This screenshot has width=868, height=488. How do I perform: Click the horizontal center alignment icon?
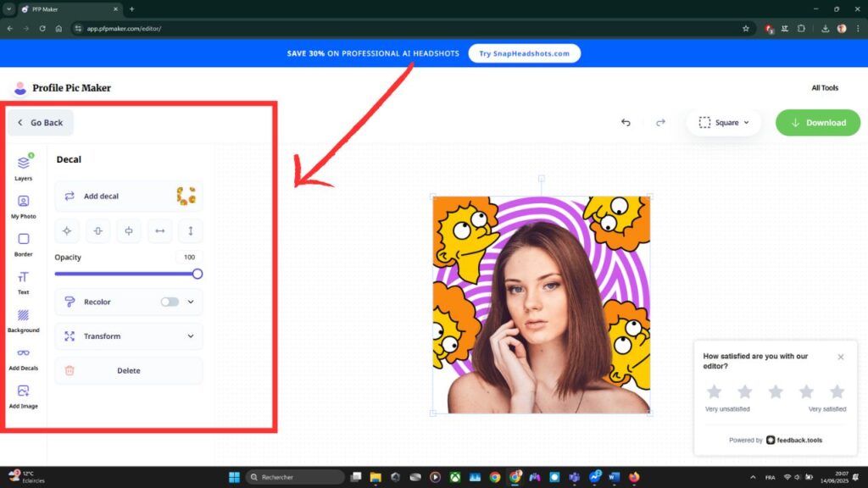tap(129, 230)
